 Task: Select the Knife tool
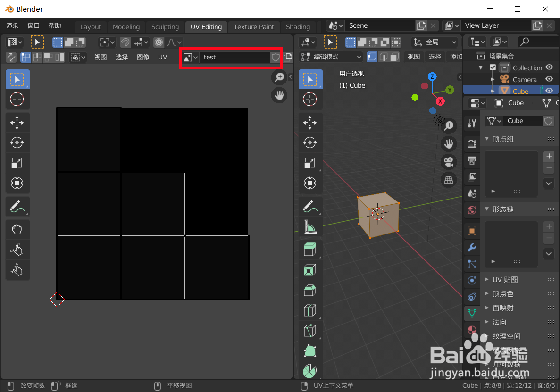[x=310, y=331]
